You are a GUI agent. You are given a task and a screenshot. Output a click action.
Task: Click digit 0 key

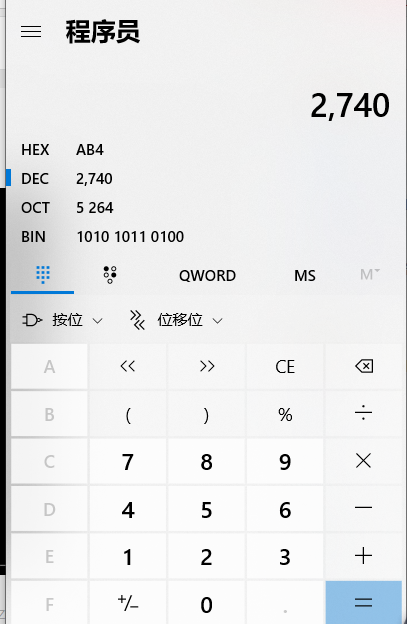pyautogui.click(x=207, y=603)
